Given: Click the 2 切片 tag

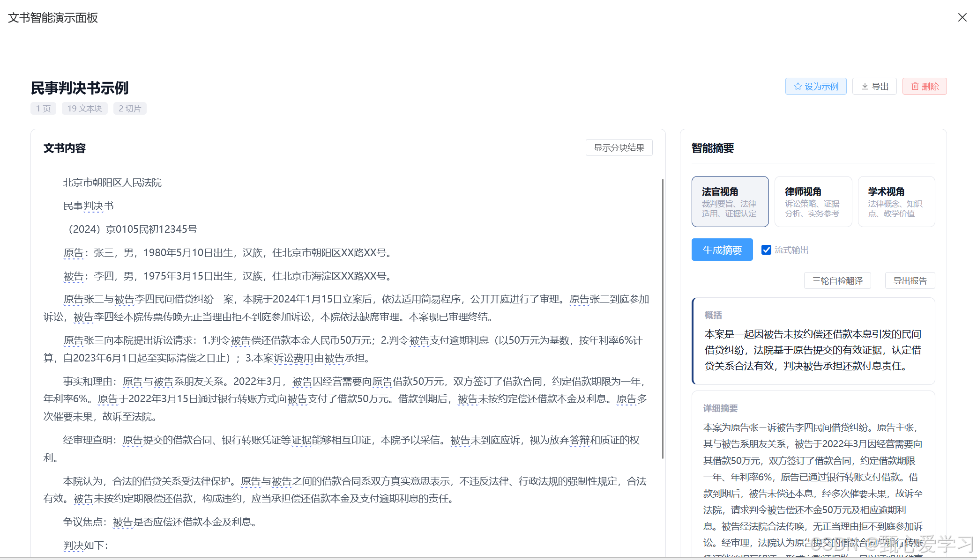Looking at the screenshot, I should click(129, 109).
